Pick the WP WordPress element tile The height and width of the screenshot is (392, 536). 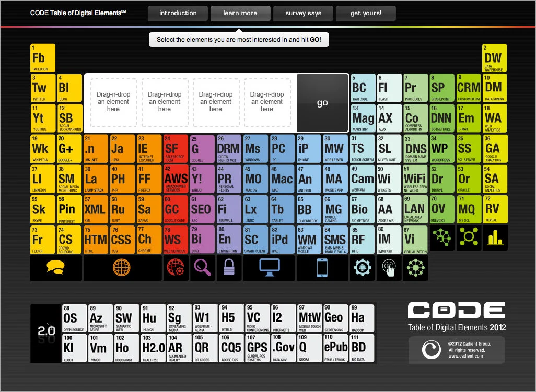(442, 149)
